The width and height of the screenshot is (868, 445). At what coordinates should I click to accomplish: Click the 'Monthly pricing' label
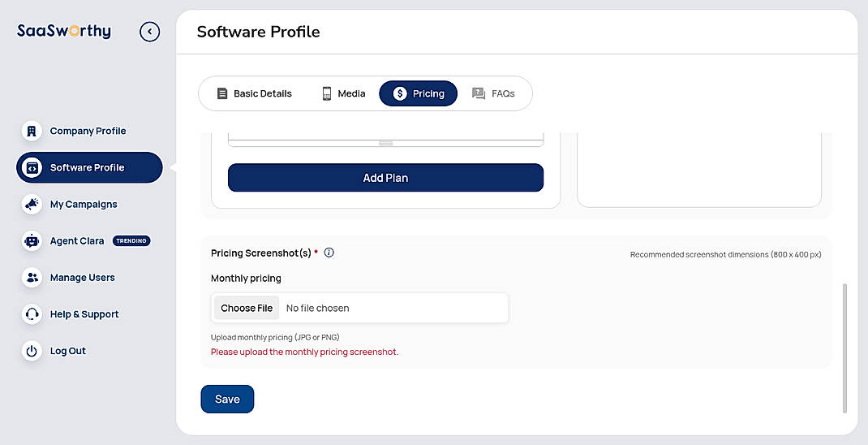click(x=246, y=279)
